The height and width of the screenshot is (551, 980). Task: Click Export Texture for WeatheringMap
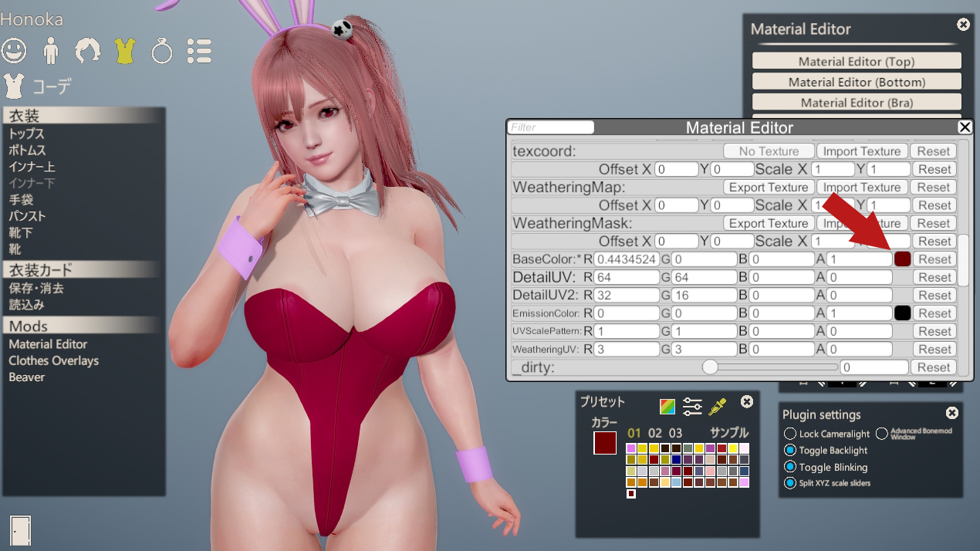tap(769, 188)
